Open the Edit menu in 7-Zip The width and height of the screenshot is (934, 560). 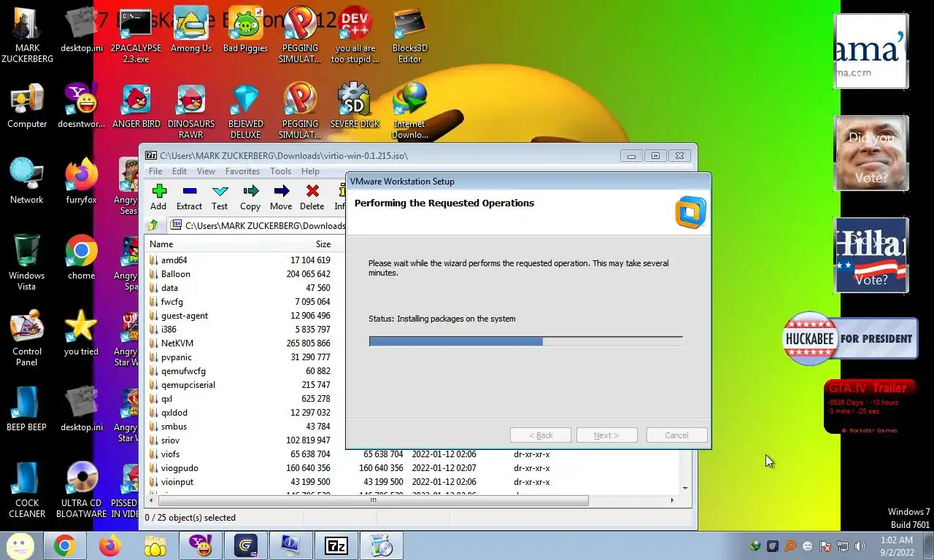coord(180,171)
